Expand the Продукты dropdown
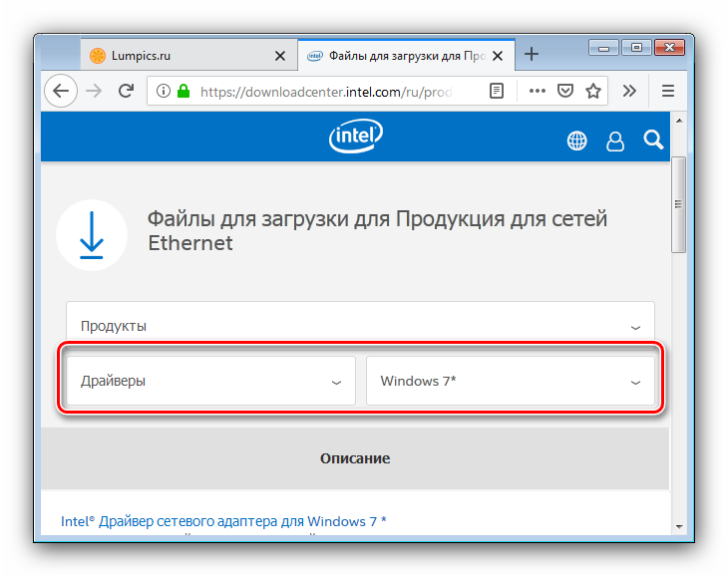 click(360, 326)
